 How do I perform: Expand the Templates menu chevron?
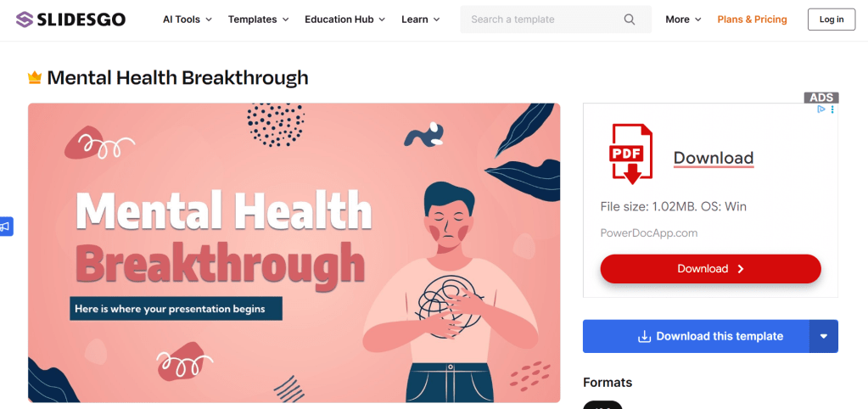286,20
